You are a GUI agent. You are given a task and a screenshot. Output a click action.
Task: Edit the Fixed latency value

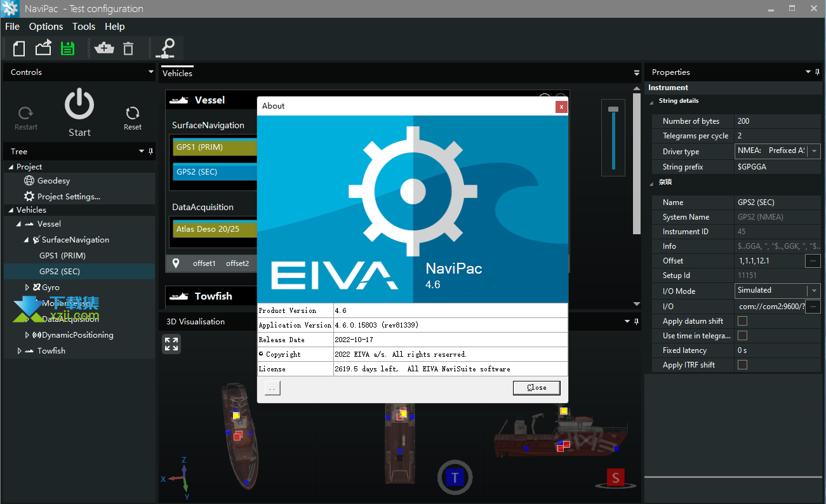778,350
